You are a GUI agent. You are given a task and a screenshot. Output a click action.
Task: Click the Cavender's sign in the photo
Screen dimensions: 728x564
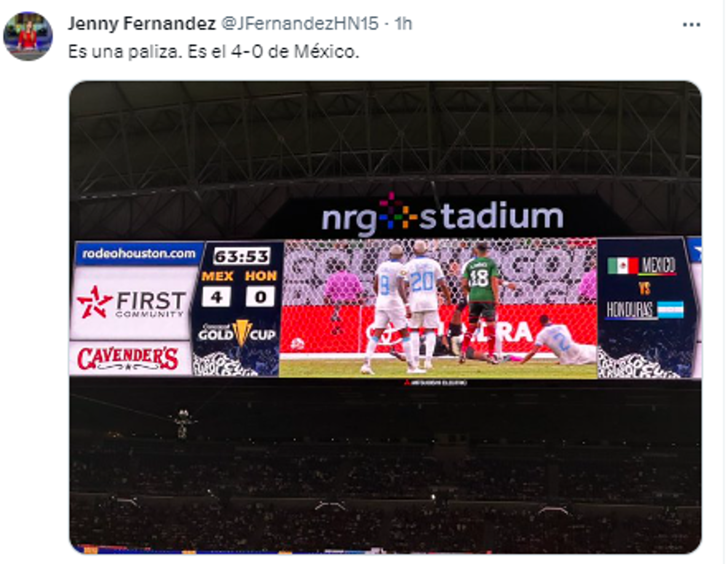coord(128,358)
